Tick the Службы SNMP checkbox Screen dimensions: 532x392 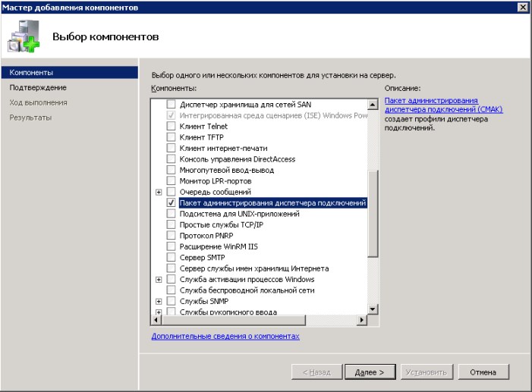(171, 301)
